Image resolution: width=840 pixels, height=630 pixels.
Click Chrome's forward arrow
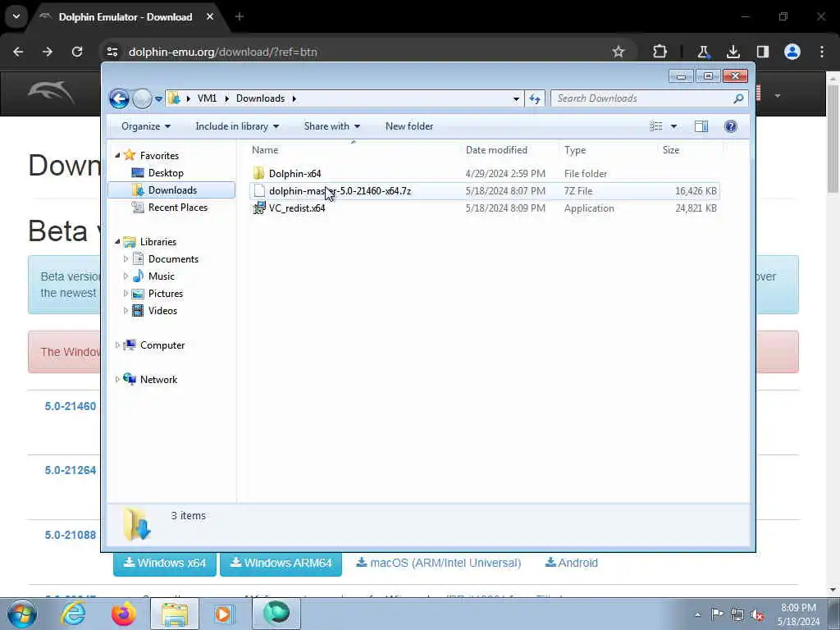[x=48, y=52]
